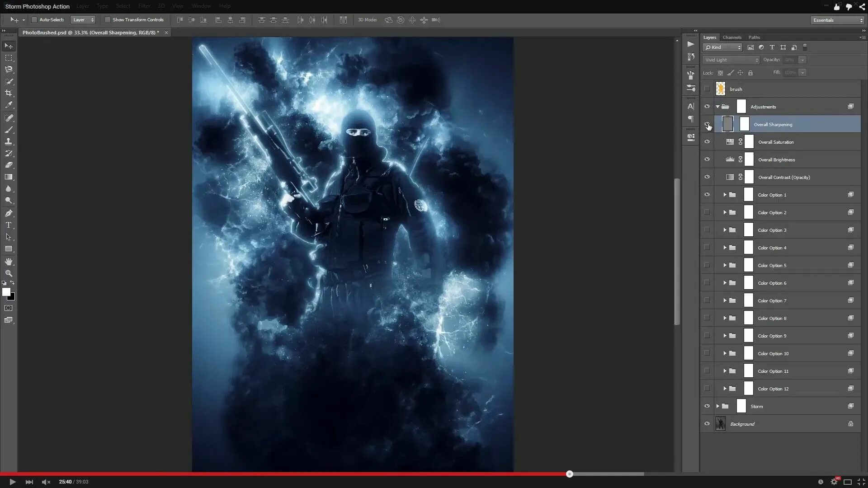The image size is (868, 488).
Task: Select the Pen tool
Action: 9,213
